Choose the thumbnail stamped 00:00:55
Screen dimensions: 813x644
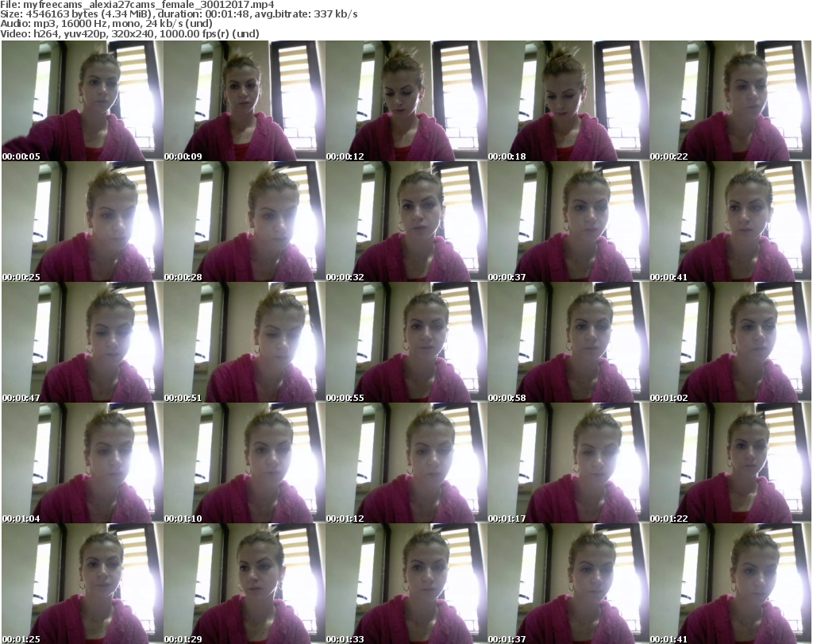[x=406, y=342]
